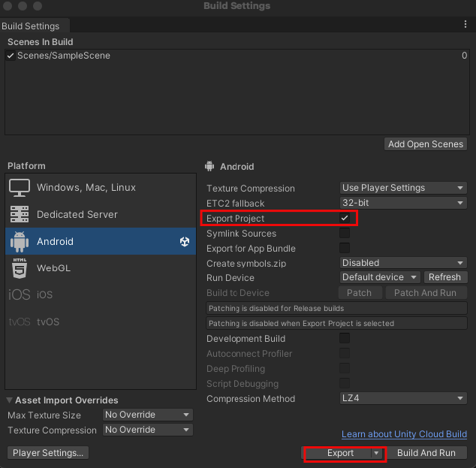The height and width of the screenshot is (468, 476).
Task: Click the Refresh devices button
Action: [x=444, y=277]
